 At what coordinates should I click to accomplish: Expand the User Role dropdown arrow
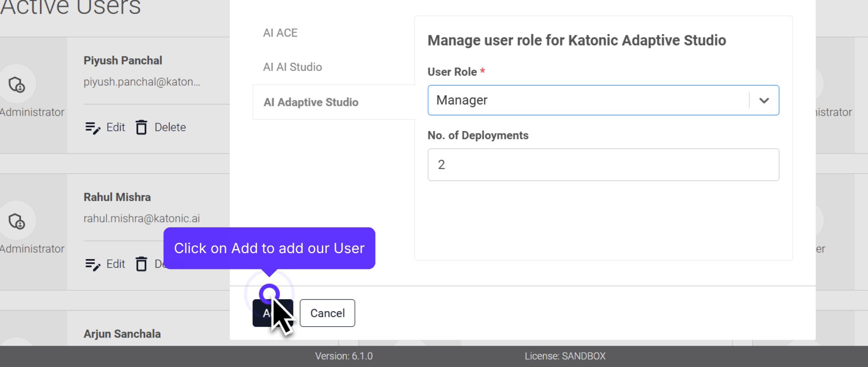tap(764, 100)
